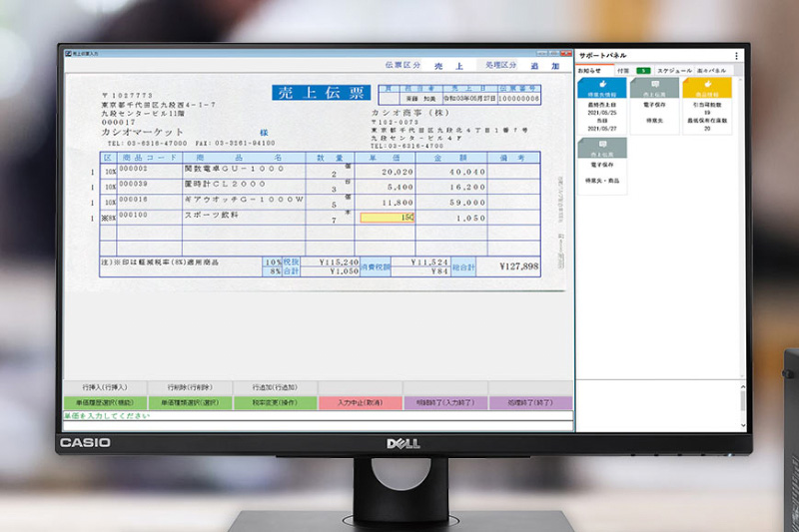Click unit price 5,400 cell
Screen dimensions: 799x532
coord(385,187)
